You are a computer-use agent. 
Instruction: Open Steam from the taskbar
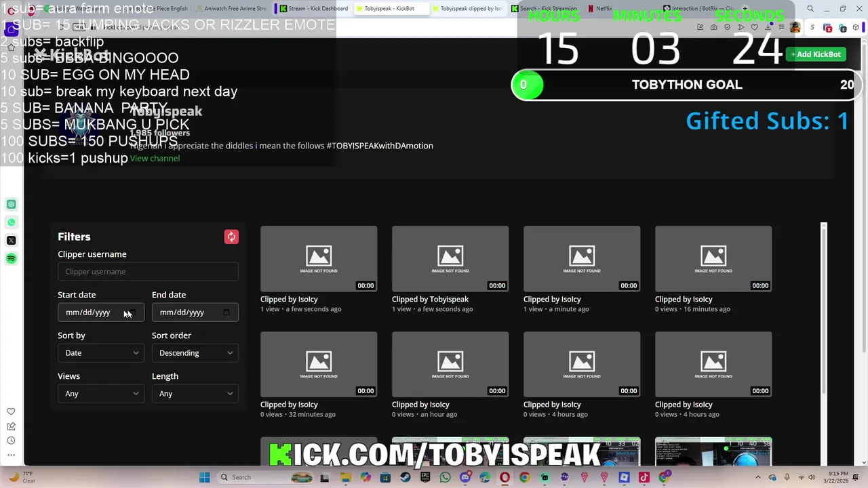pyautogui.click(x=406, y=477)
